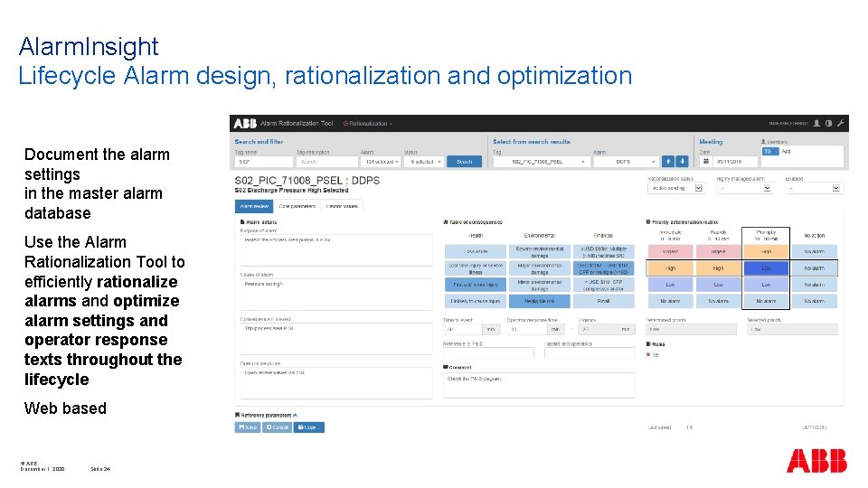Click the Tag name search field
The image size is (868, 488).
coord(264,162)
